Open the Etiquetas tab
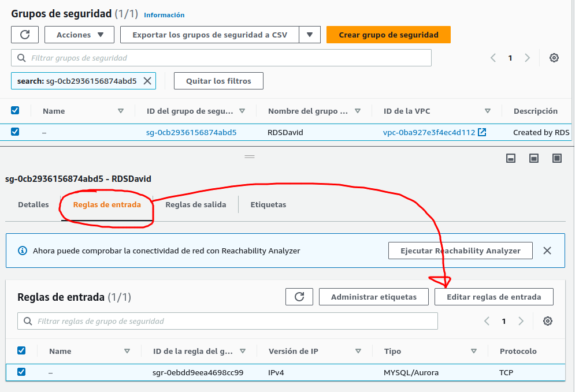Screen dimensions: 579x392 (268, 204)
